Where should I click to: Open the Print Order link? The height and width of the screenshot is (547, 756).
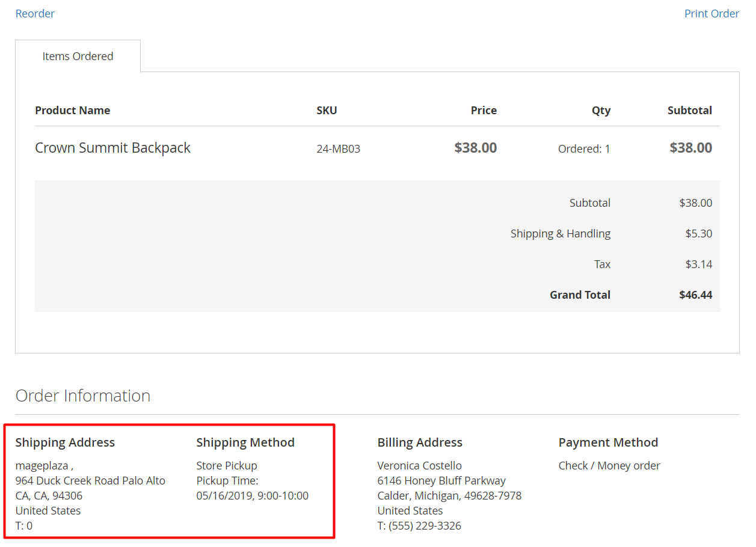(711, 13)
